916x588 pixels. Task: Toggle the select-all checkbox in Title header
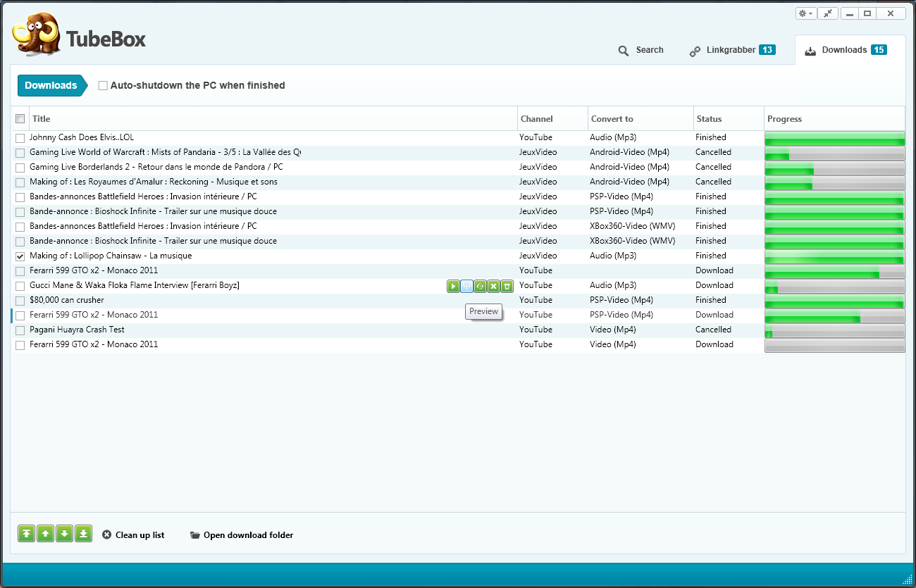20,119
